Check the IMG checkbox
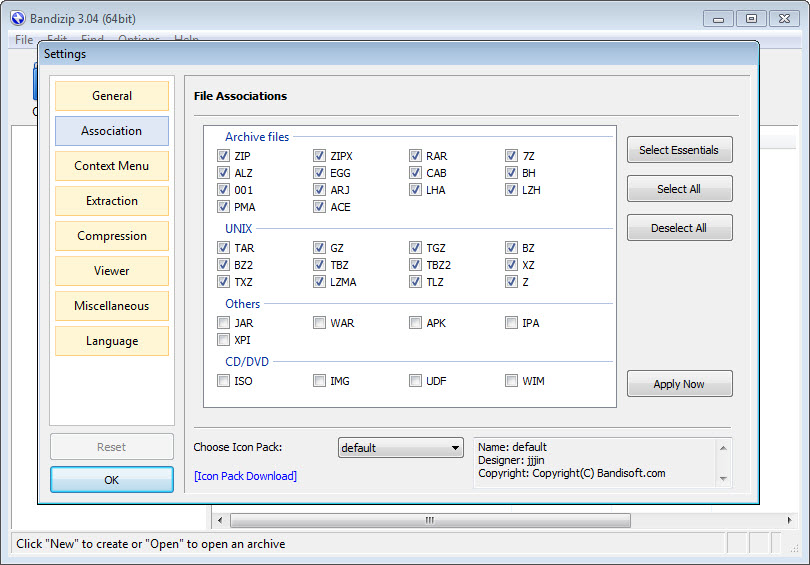Screen dimensions: 810x565 pos(319,381)
